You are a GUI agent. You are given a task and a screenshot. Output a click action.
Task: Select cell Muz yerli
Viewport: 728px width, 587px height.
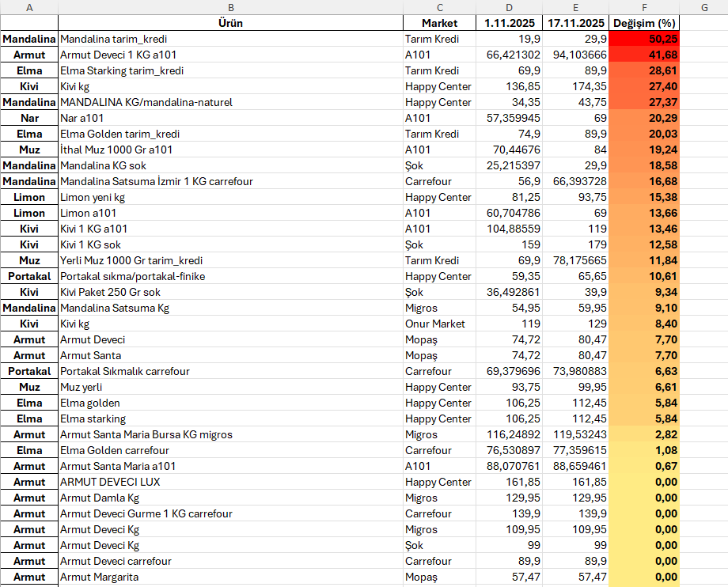[231, 387]
